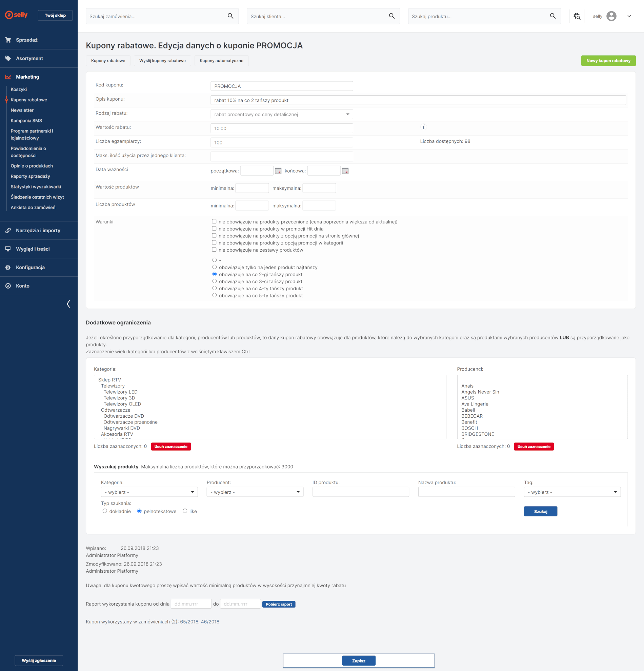The height and width of the screenshot is (671, 644).
Task: Click the Wygląd i treści monitor icon
Action: pyautogui.click(x=8, y=249)
